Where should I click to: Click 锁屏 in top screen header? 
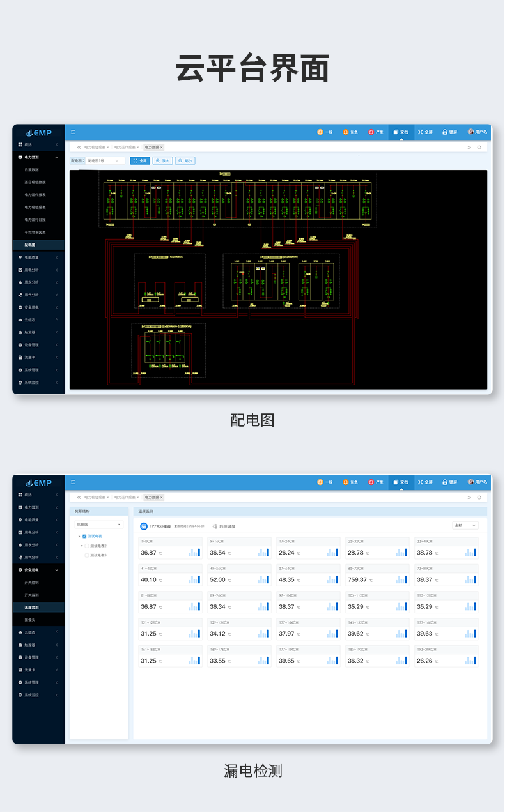pyautogui.click(x=450, y=132)
